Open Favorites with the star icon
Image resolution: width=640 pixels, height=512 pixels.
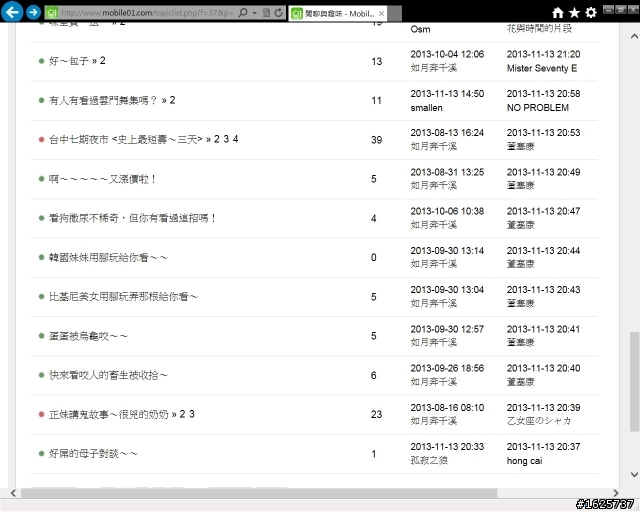[574, 13]
